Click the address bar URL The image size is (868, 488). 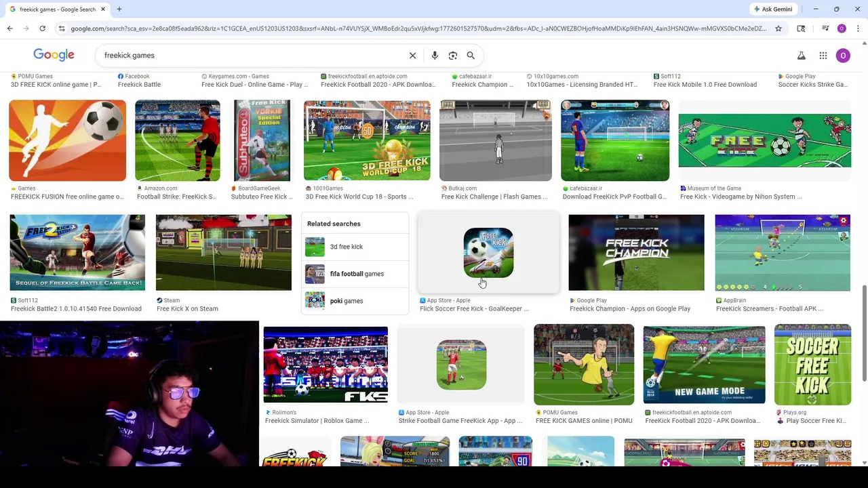pos(418,28)
